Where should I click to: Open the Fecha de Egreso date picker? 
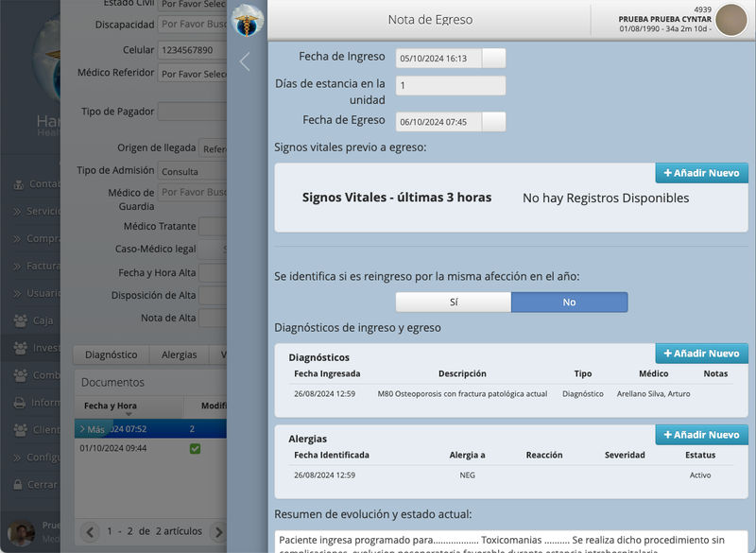pos(493,122)
